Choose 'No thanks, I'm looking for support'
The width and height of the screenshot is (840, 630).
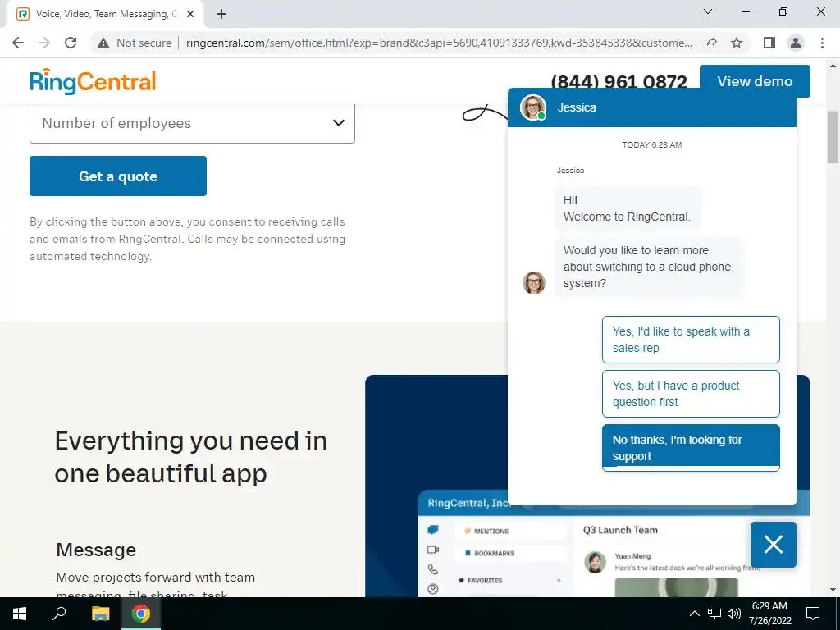click(691, 448)
